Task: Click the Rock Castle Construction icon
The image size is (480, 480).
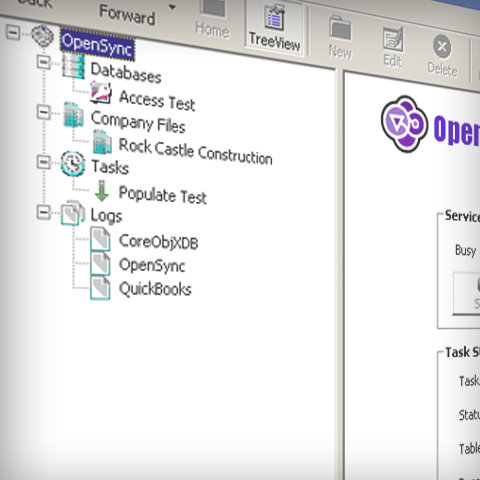Action: (102, 142)
